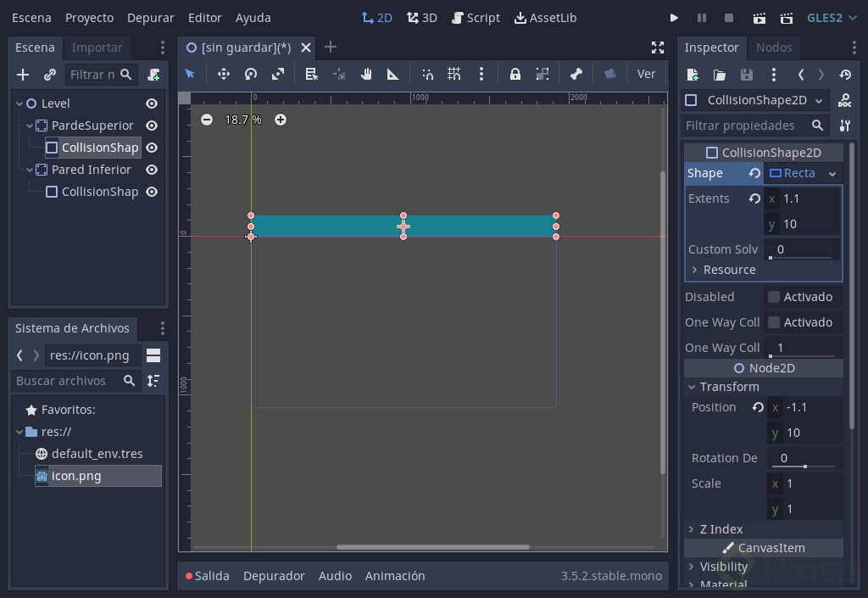Collapse the Pared Inferior node
The width and height of the screenshot is (868, 598).
[x=30, y=170]
